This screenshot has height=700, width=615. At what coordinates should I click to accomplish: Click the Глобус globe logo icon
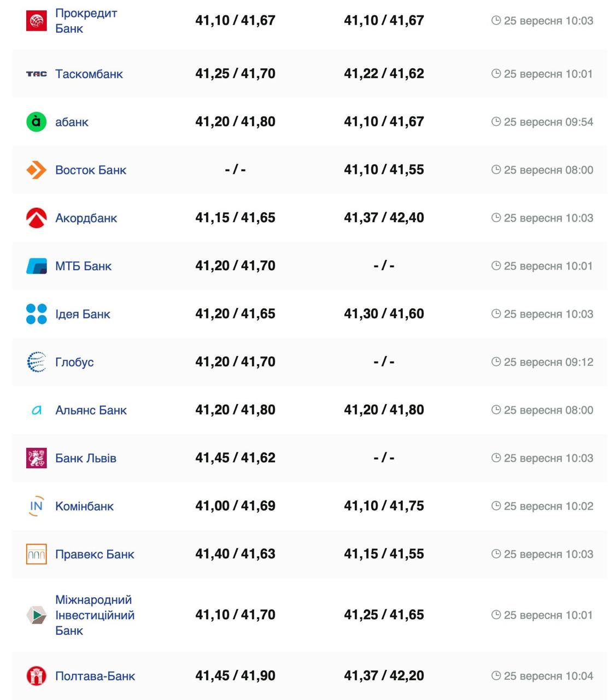[37, 362]
